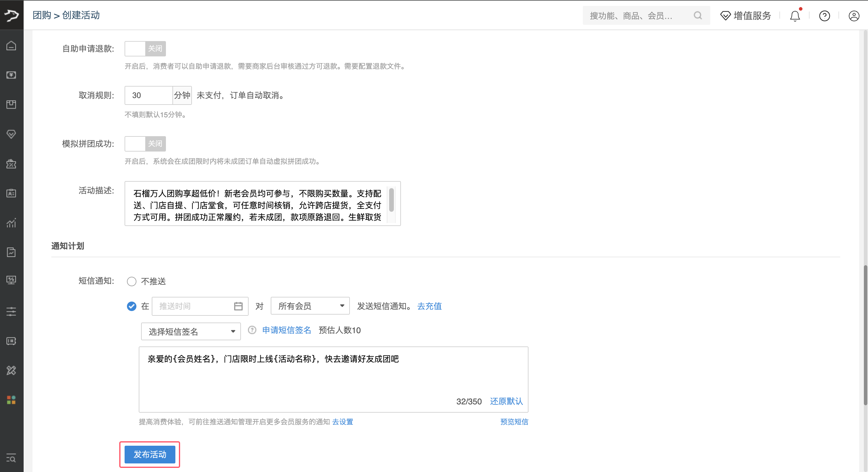Click 增值服务 in the header

tap(745, 16)
